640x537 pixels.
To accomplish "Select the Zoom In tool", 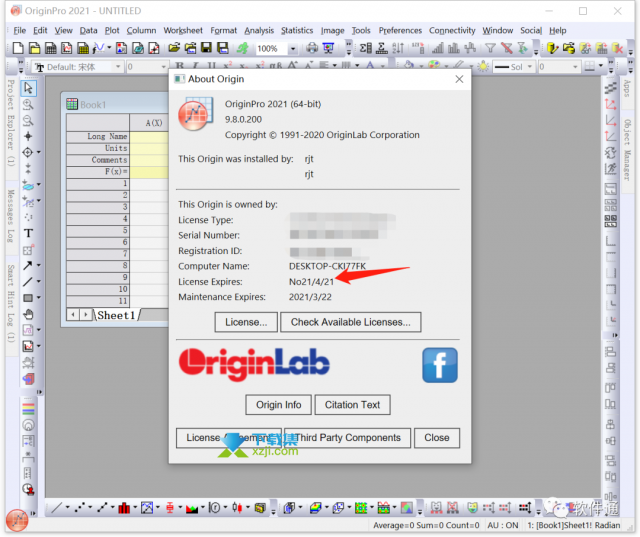I will [28, 104].
